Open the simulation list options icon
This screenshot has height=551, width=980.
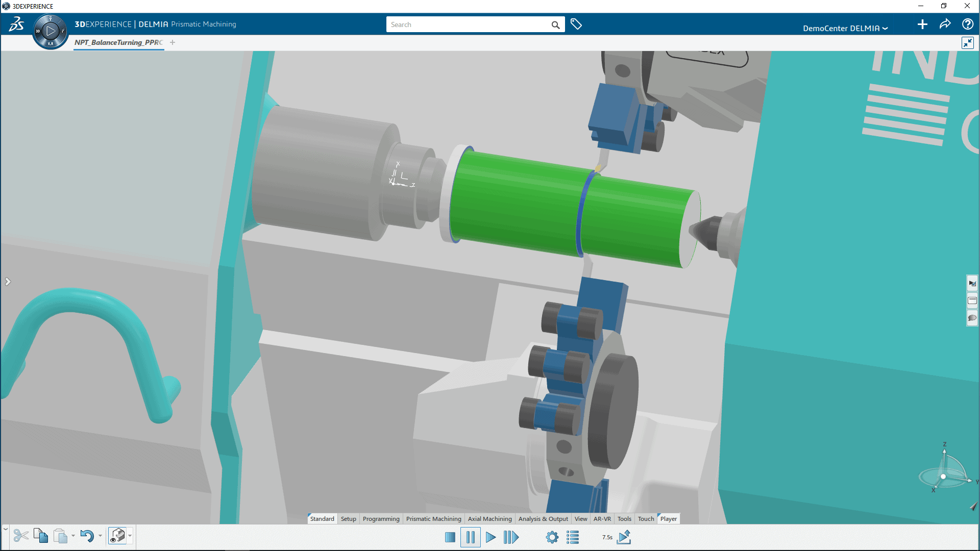(x=573, y=537)
